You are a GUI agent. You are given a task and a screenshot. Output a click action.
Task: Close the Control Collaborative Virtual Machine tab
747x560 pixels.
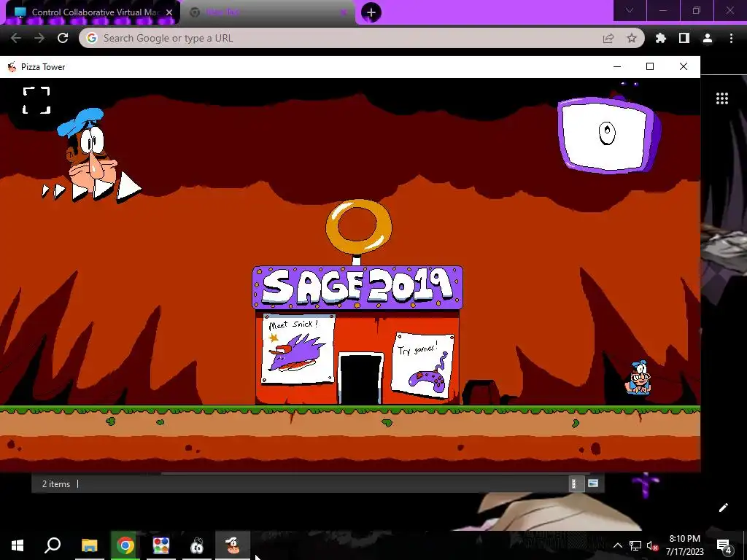coord(169,12)
